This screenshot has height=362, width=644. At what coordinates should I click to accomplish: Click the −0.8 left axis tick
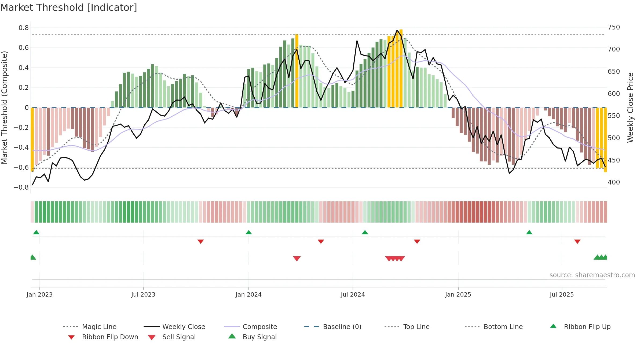pyautogui.click(x=21, y=187)
